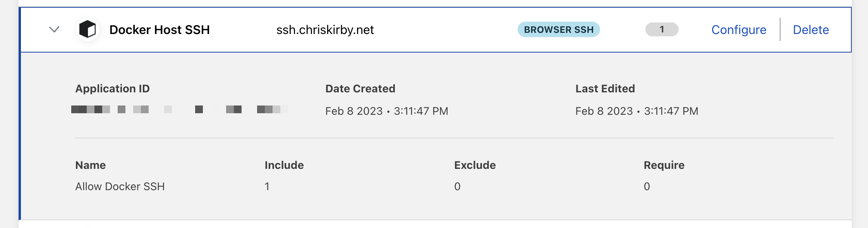Click the Application ID label

pyautogui.click(x=112, y=88)
